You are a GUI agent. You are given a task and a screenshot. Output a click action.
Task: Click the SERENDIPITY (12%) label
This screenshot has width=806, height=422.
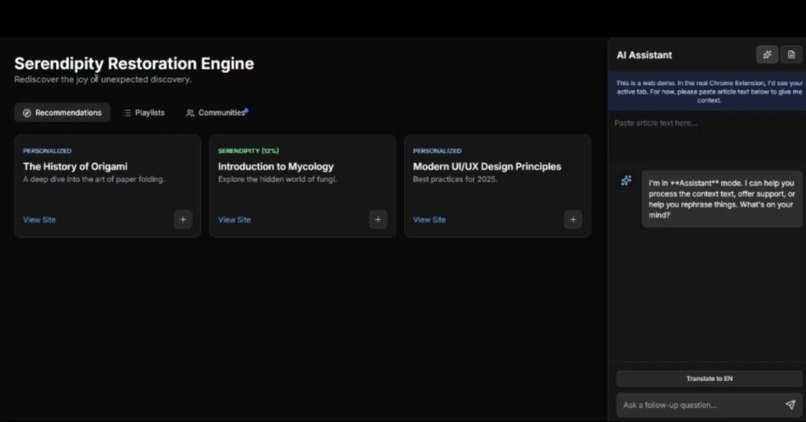point(248,151)
